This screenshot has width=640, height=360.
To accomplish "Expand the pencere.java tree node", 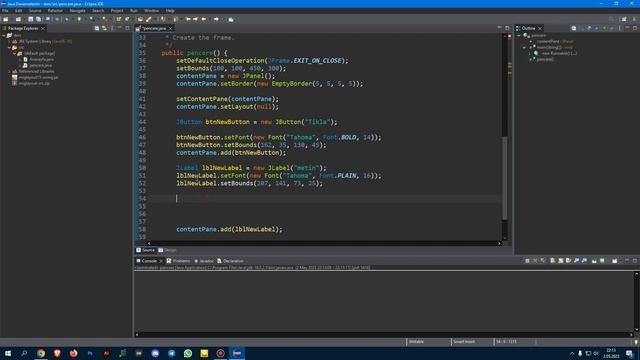I will pos(20,65).
